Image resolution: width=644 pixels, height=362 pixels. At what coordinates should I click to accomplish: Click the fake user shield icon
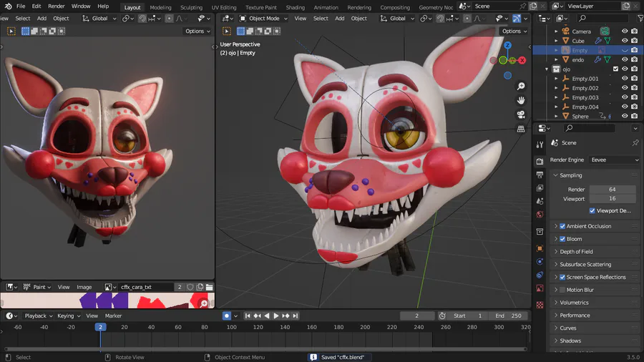190,288
